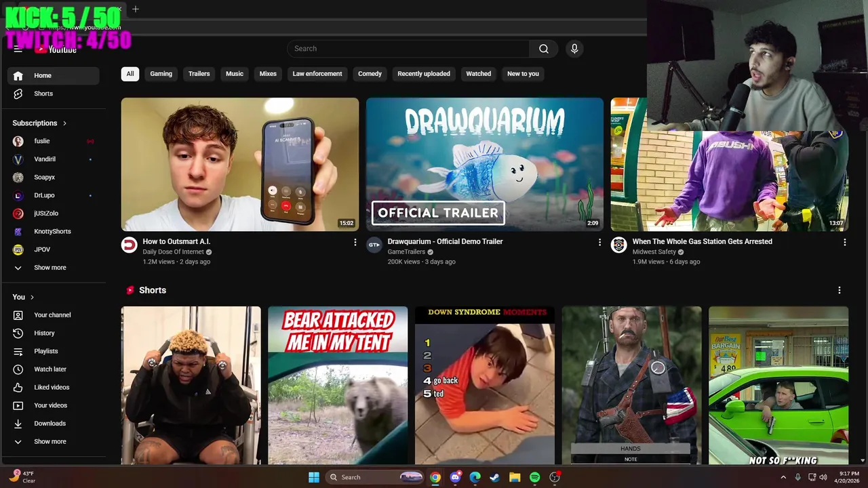The image size is (868, 488).
Task: Select the Recently uploaded filter chip
Action: click(424, 74)
